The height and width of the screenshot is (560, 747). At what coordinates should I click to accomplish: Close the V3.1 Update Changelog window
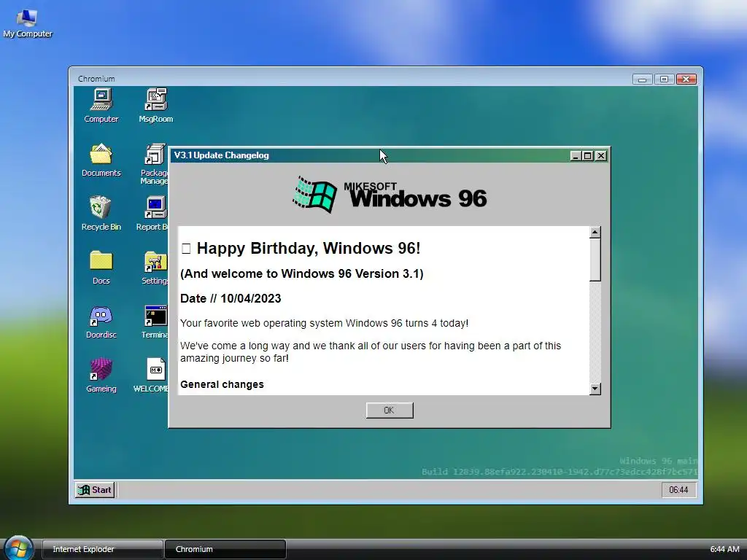coord(601,156)
